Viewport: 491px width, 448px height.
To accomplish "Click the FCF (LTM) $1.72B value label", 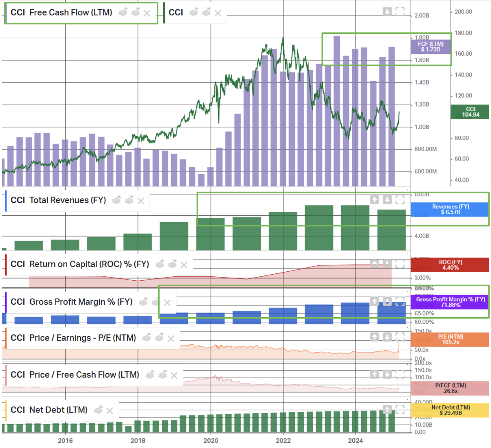I will click(x=431, y=47).
